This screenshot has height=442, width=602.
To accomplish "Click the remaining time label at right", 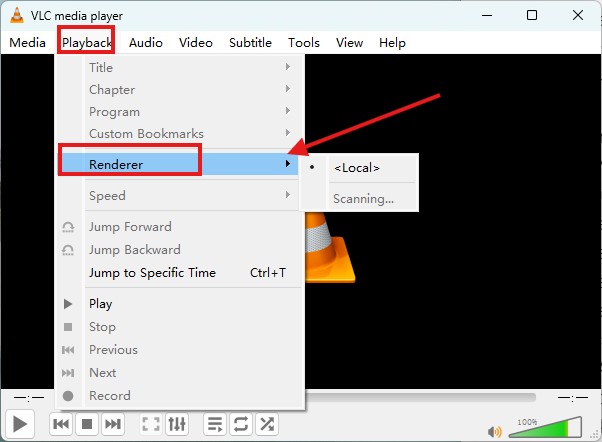I will pos(572,397).
